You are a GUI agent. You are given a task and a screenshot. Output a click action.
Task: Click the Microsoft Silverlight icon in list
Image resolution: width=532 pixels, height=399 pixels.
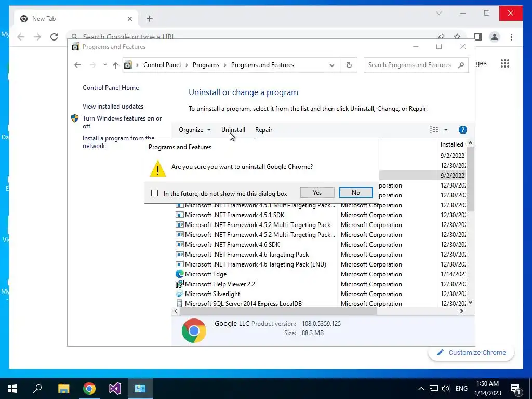179,294
